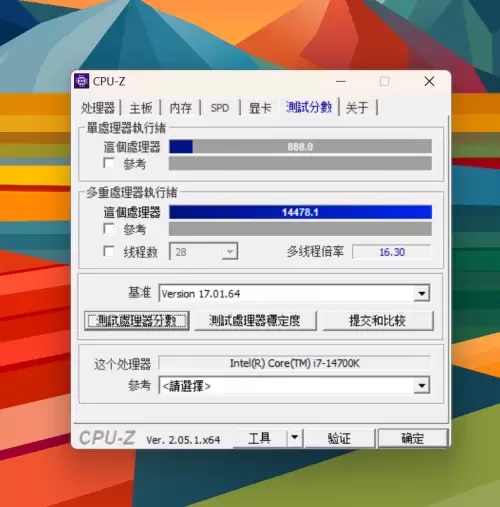
Task: Click the 多线程倍率 label
Action: click(315, 251)
